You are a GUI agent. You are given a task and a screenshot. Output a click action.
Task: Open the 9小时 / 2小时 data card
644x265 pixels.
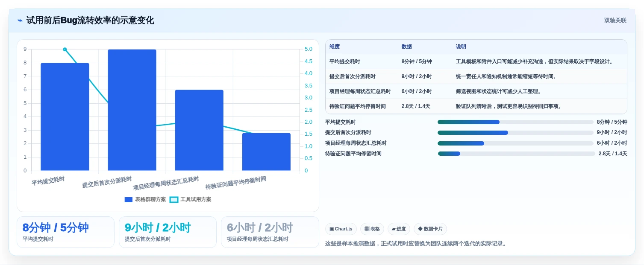point(168,232)
